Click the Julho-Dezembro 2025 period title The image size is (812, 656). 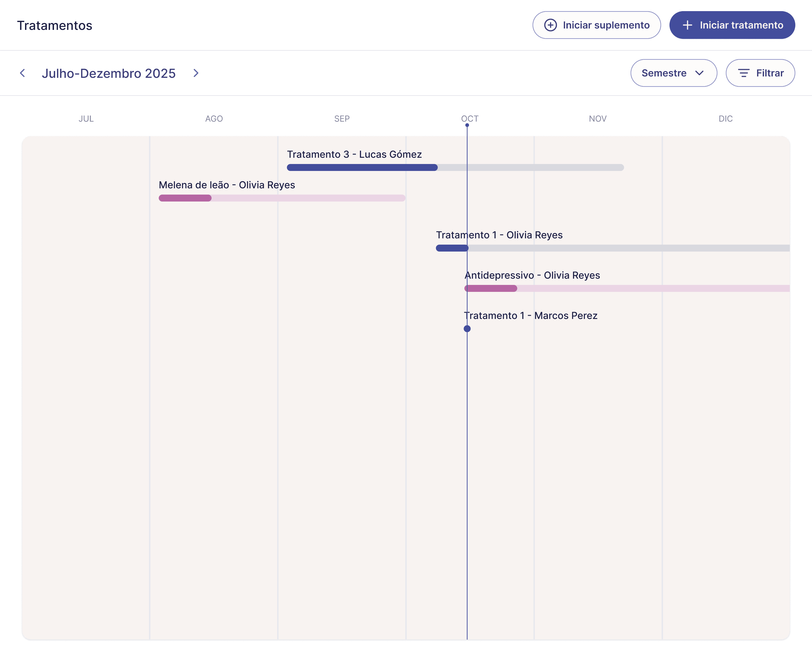click(x=108, y=73)
